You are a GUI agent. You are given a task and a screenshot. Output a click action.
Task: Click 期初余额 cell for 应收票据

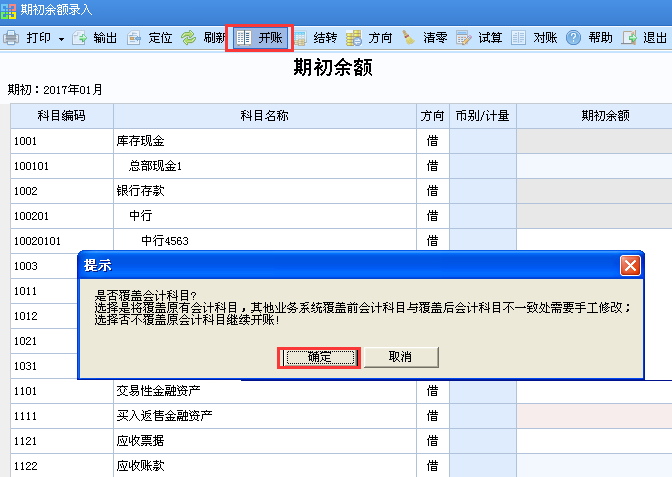[594, 441]
